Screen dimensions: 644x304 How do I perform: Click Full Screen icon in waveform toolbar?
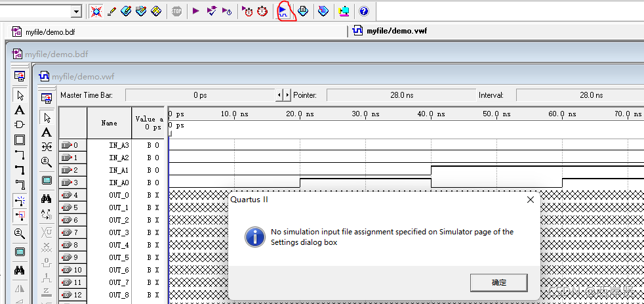point(47,180)
